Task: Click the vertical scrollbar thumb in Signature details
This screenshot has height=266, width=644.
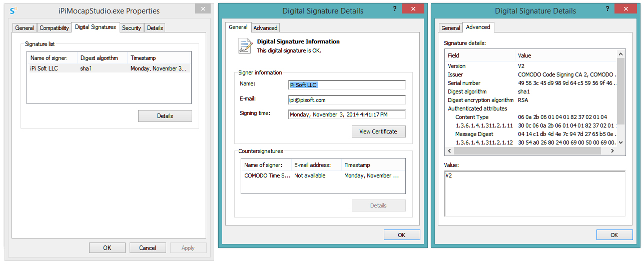Action: (621, 91)
